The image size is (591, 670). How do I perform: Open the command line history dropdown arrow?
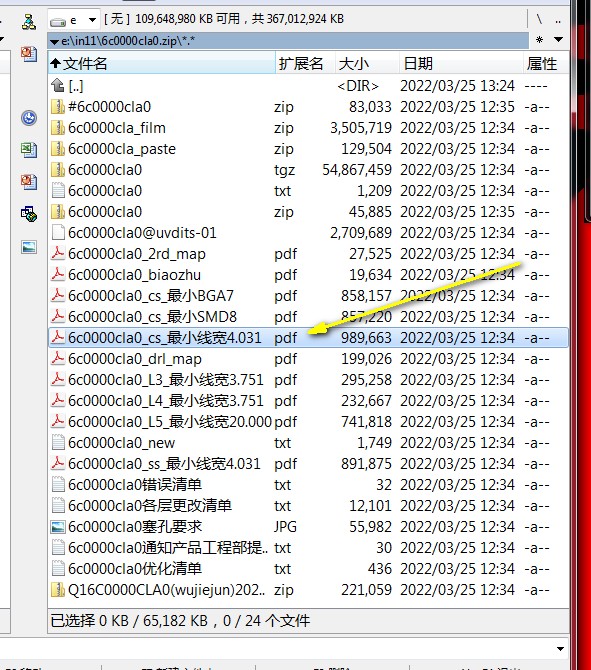(x=560, y=649)
